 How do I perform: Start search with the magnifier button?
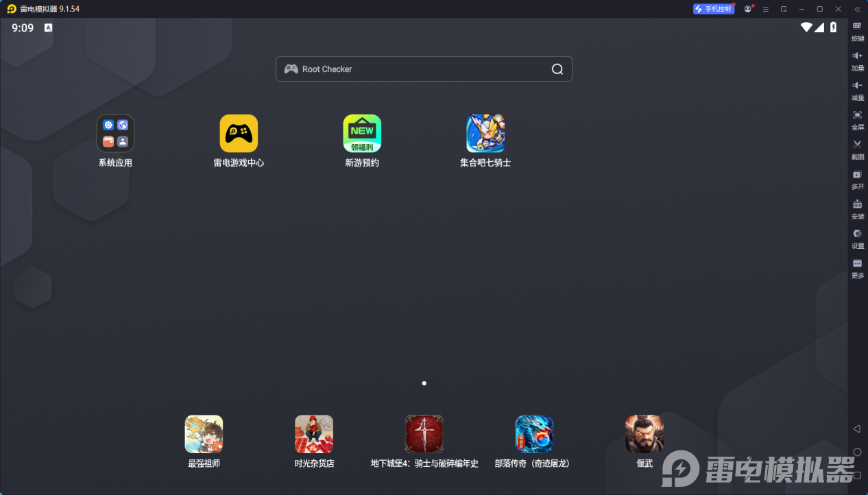(x=557, y=69)
